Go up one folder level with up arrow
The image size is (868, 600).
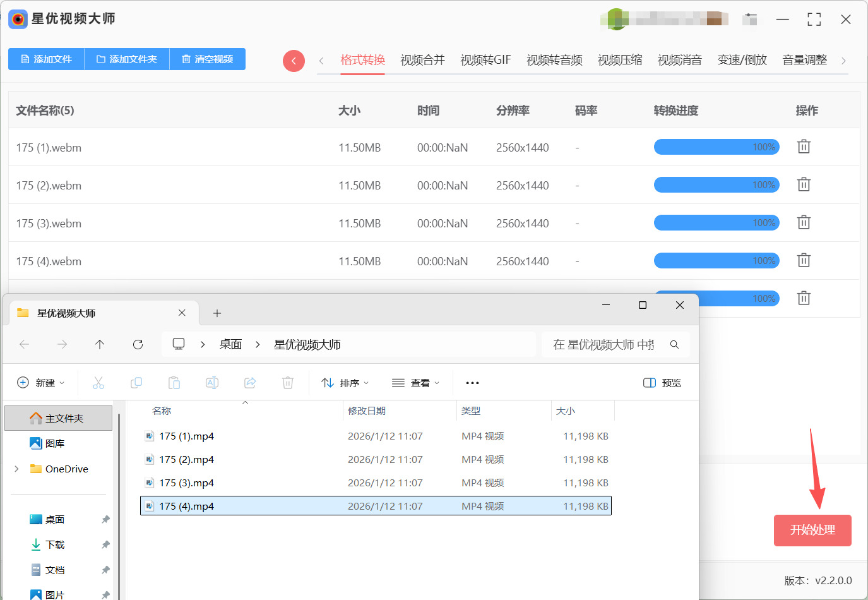[100, 344]
